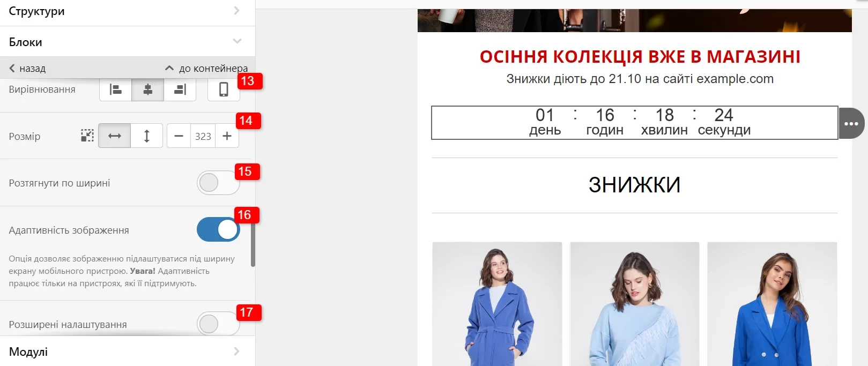This screenshot has height=366, width=868.
Task: Disable Адаптивність зображення toggle
Action: [x=218, y=230]
